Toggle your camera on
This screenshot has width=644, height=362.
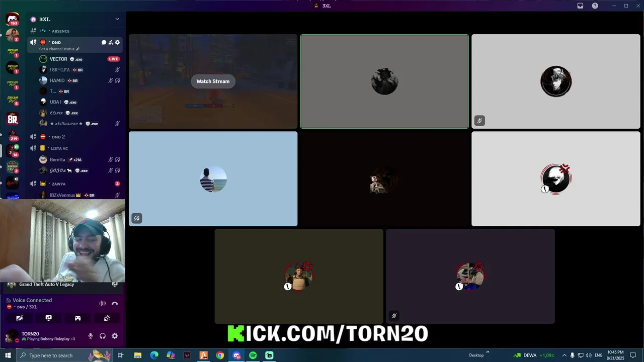click(x=20, y=318)
